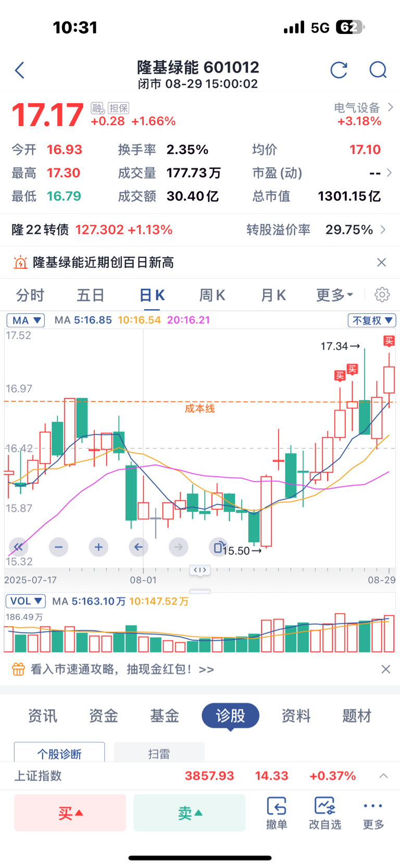Dismiss the 百日新高 alert banner
This screenshot has width=400, height=868.
click(381, 262)
